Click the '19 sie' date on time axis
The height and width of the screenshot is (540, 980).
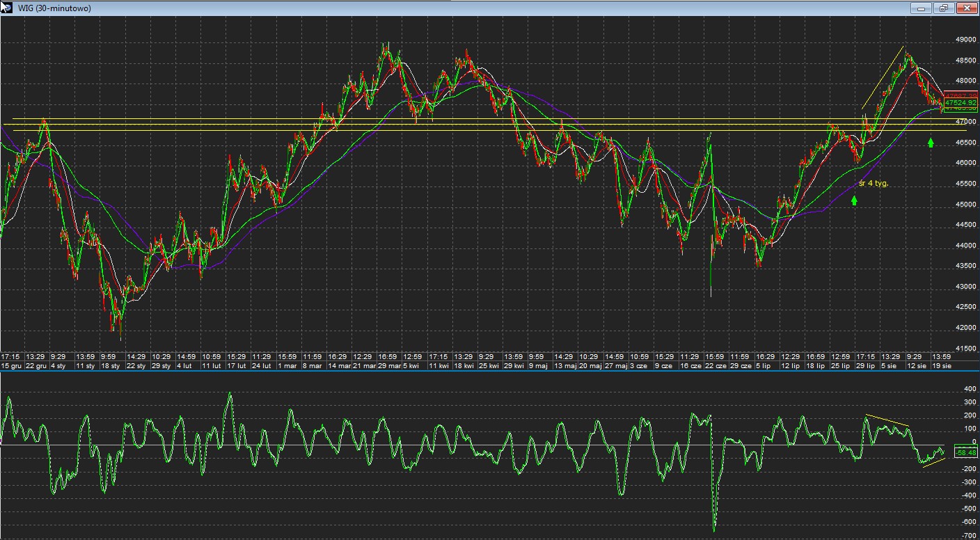tap(942, 365)
